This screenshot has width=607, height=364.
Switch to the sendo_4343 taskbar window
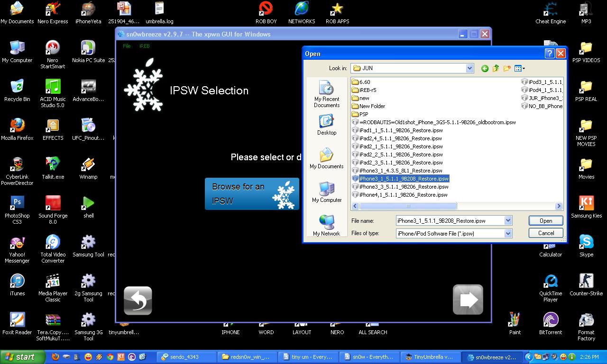[186, 357]
